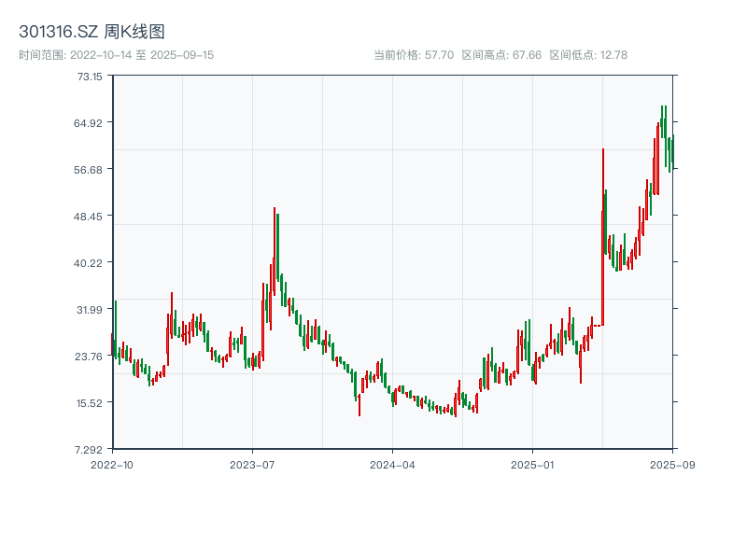The height and width of the screenshot is (560, 747).
Task: Select the time range text 2022-10-14 至 2025-09-15
Action: pyautogui.click(x=142, y=55)
